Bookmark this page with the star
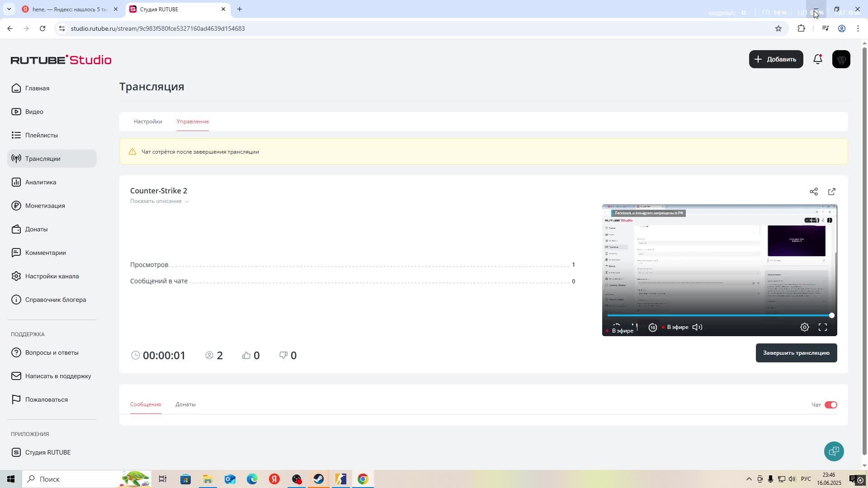868x488 pixels. (x=778, y=28)
